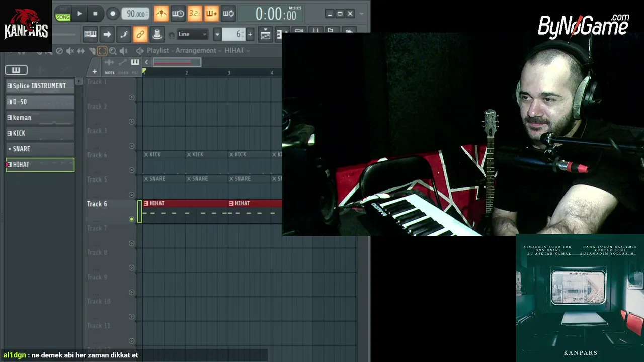644x362 pixels.
Task: Open the Playlist options speaker-arrow menu
Action: [x=140, y=51]
